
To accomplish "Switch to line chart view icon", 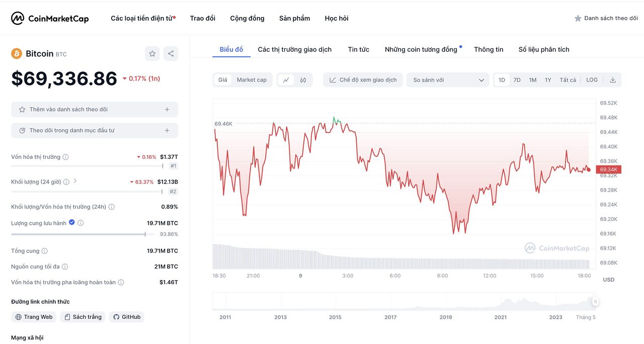I will pyautogui.click(x=286, y=80).
